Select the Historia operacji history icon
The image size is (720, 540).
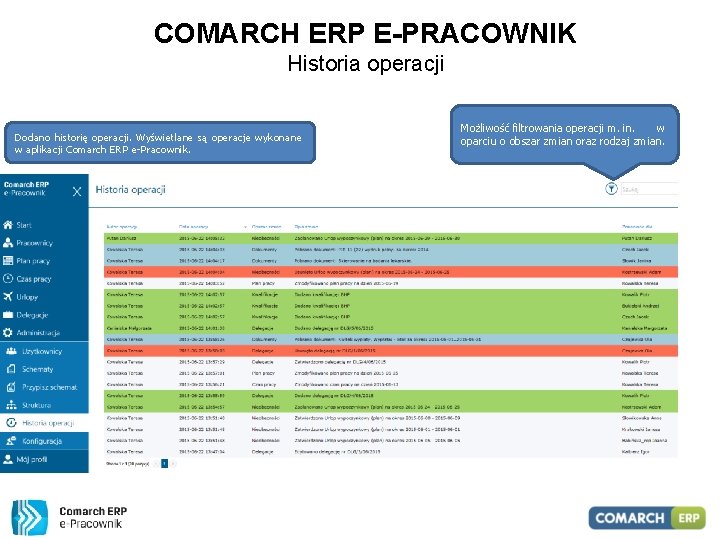coord(11,423)
